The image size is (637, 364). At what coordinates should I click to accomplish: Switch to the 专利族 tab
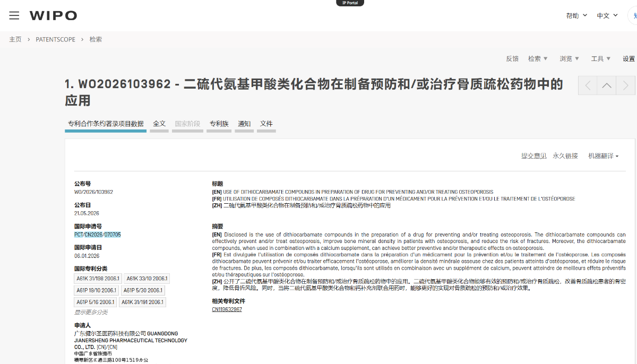[x=219, y=124]
